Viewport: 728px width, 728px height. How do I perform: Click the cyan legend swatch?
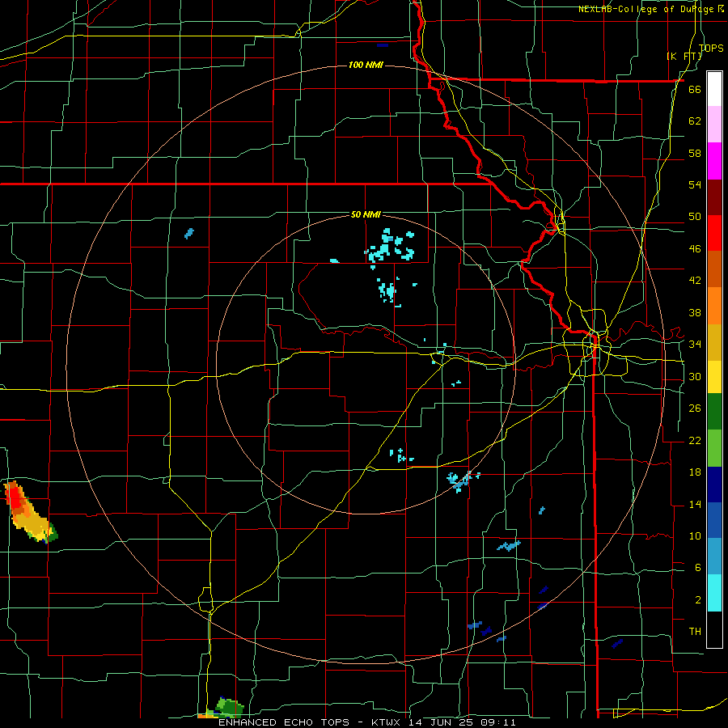[x=714, y=594]
